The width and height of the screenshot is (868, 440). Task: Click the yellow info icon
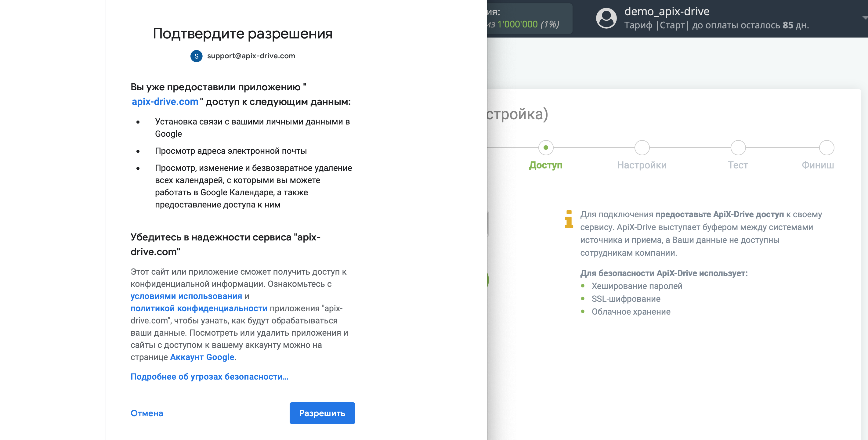point(569,219)
